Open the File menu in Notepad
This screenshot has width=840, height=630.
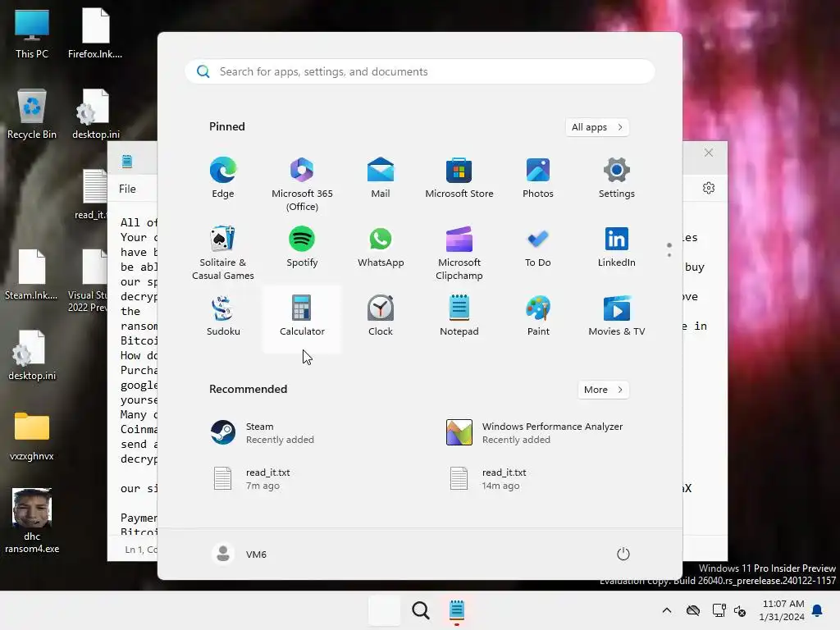[127, 189]
